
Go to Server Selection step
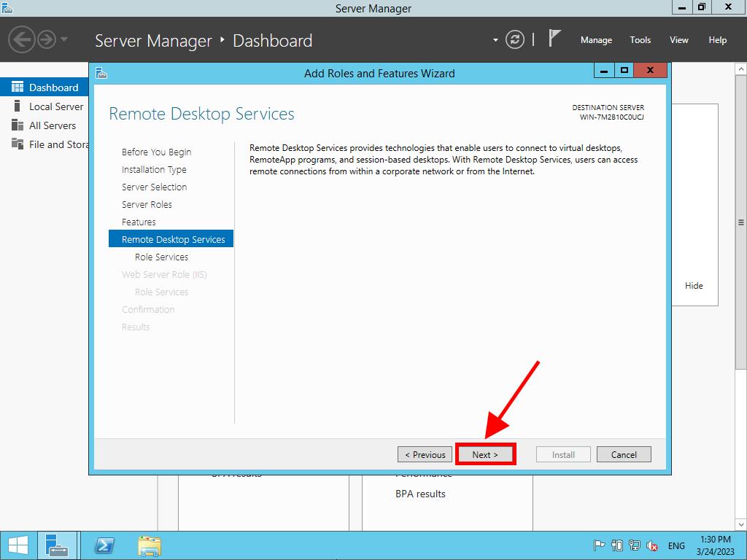[x=155, y=187]
